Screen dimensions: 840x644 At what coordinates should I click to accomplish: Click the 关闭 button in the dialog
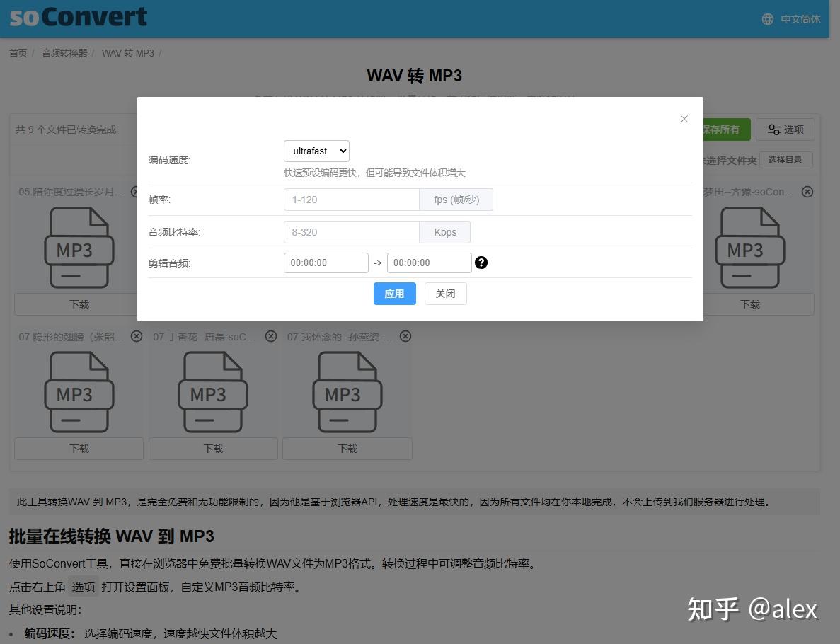(x=445, y=293)
